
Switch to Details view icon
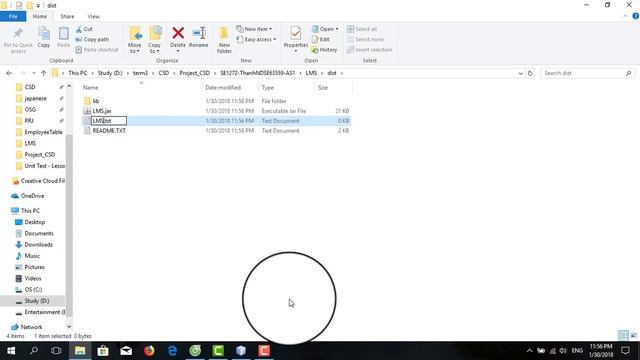point(623,336)
